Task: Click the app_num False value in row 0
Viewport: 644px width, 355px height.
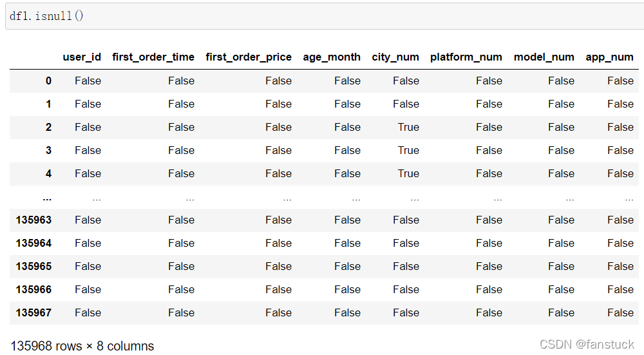Action: point(621,81)
